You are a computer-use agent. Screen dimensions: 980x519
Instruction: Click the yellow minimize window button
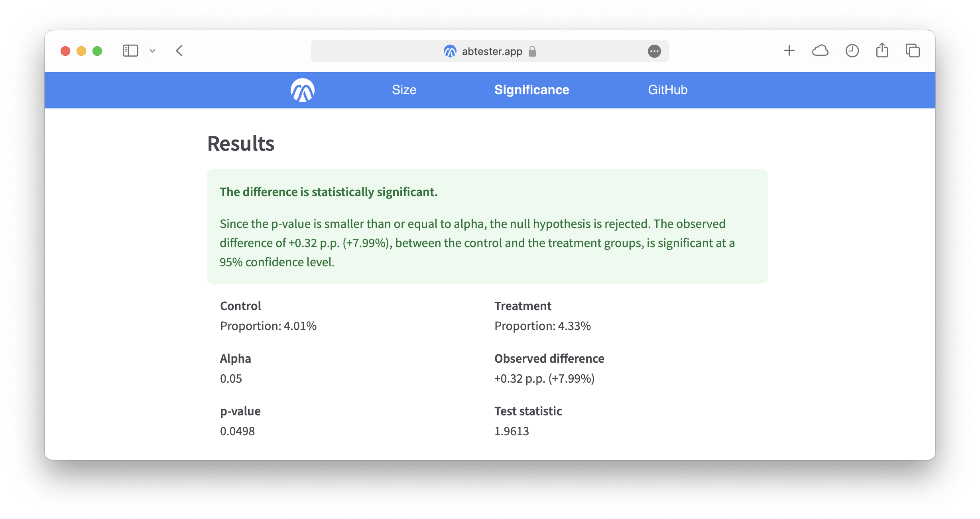[x=81, y=51]
